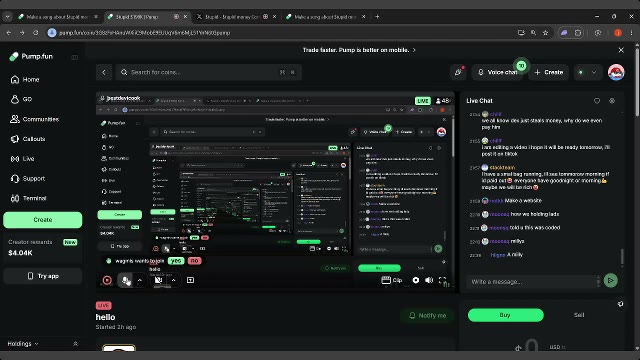Click the LIVE badge on stream
Viewport: 640px width, 360px height.
pos(422,100)
